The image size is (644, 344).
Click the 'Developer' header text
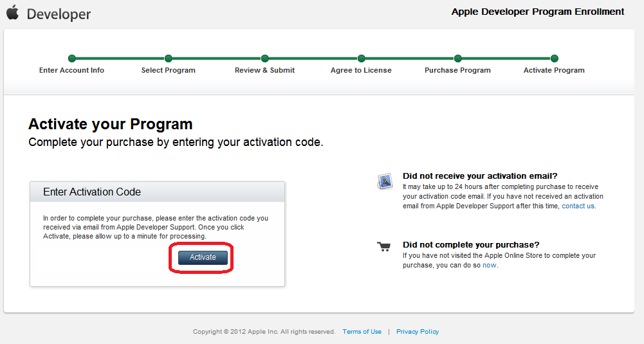pos(59,14)
